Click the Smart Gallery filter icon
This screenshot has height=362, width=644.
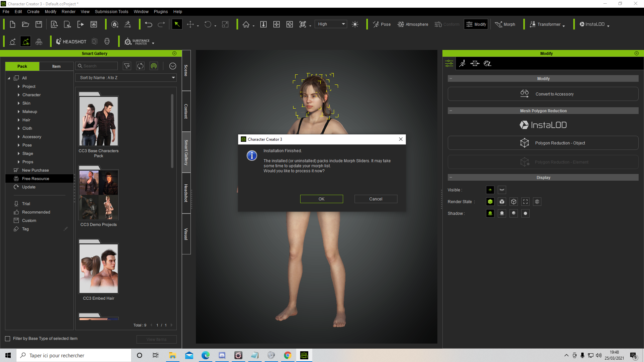127,66
